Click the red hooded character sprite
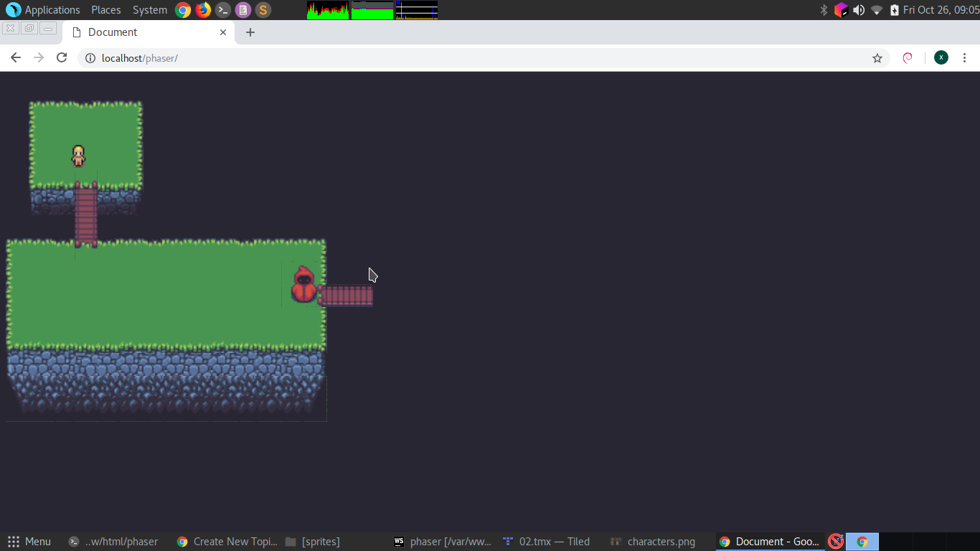Image resolution: width=980 pixels, height=551 pixels. click(303, 285)
